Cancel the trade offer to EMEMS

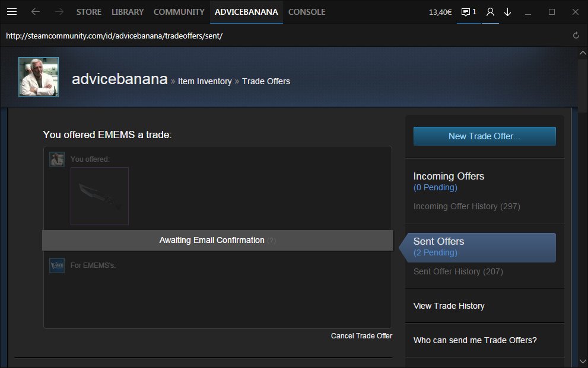(361, 336)
